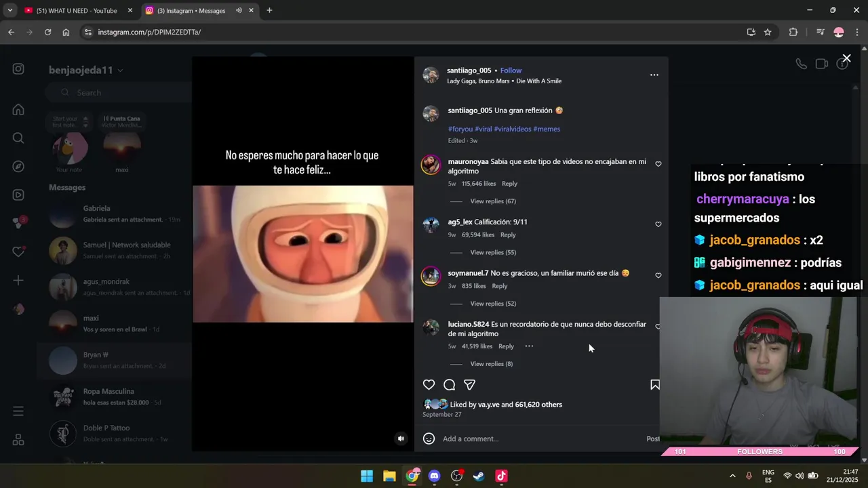Open the post options three-dots menu

(x=654, y=75)
